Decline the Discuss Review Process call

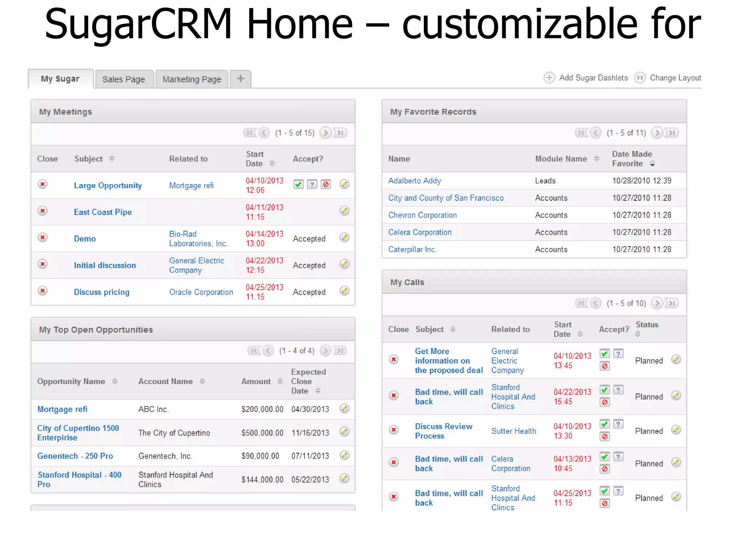[x=605, y=436]
